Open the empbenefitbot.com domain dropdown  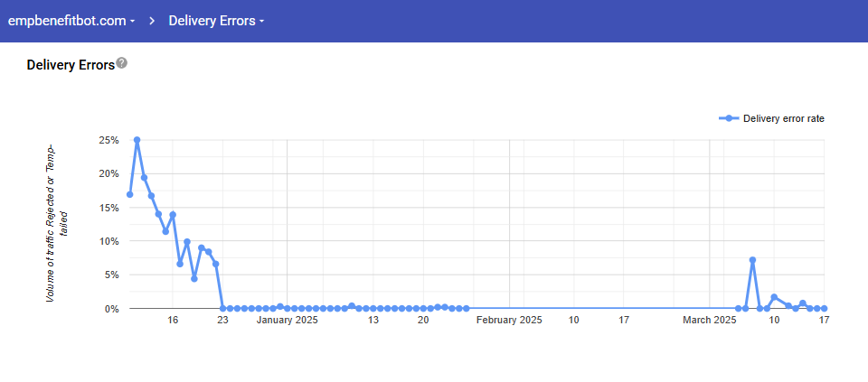(x=71, y=21)
